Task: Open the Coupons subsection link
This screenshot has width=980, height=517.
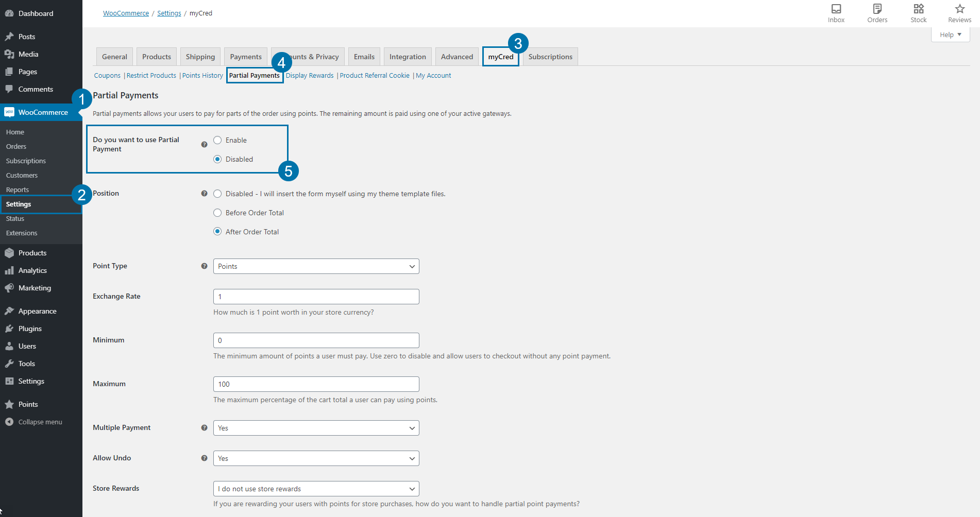Action: point(107,76)
